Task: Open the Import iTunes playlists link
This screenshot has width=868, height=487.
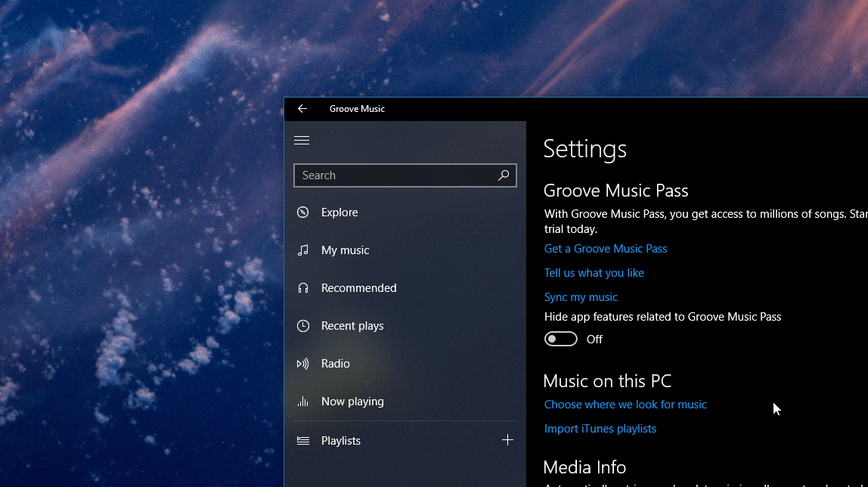Action: (x=600, y=429)
